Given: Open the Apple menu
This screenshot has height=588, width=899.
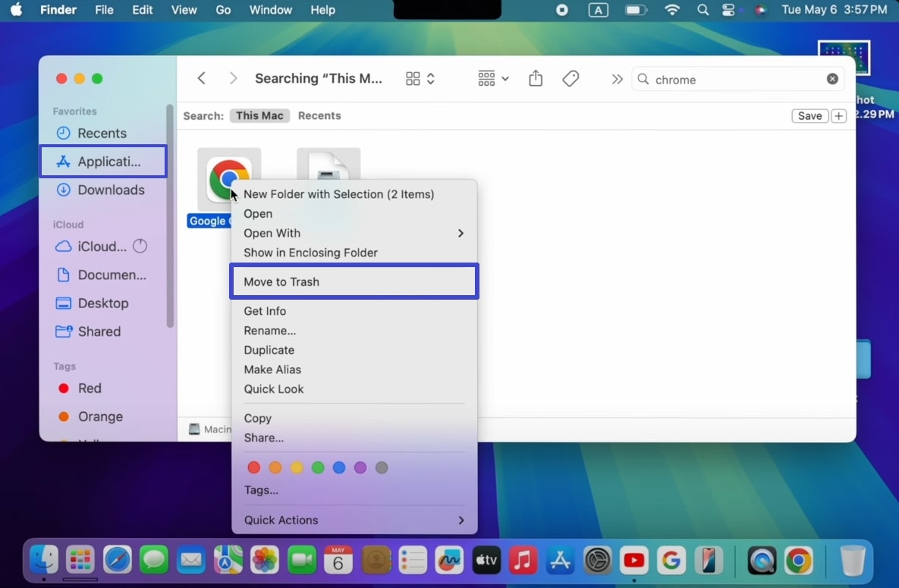Looking at the screenshot, I should tap(17, 10).
